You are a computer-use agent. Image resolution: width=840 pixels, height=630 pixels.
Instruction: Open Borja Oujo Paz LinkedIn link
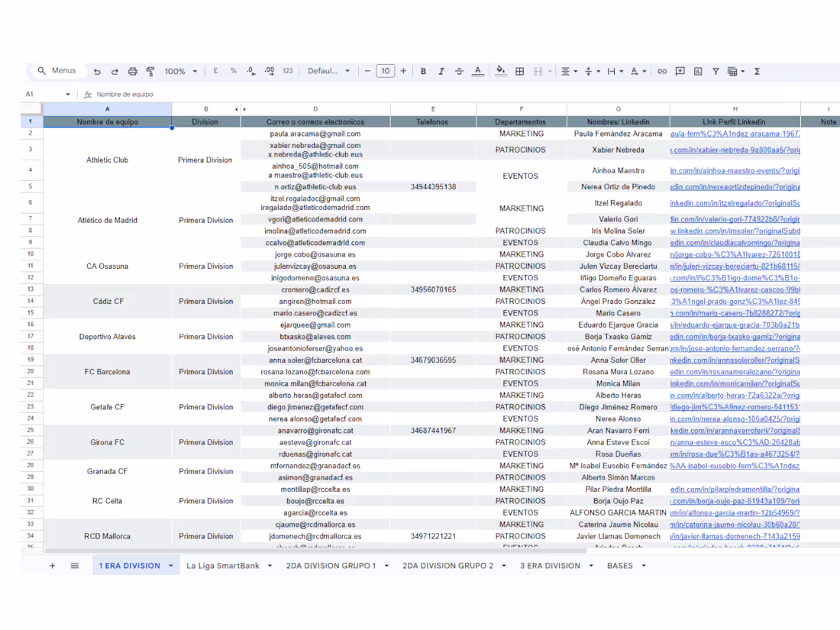click(x=735, y=501)
